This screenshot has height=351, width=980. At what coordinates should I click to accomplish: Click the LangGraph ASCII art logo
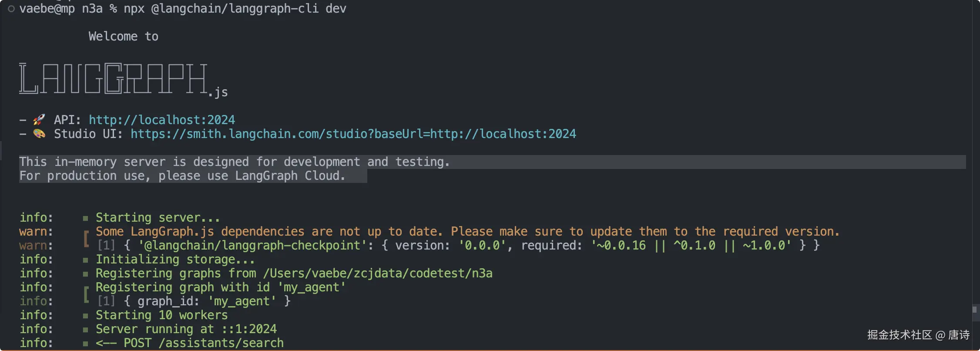[x=113, y=79]
